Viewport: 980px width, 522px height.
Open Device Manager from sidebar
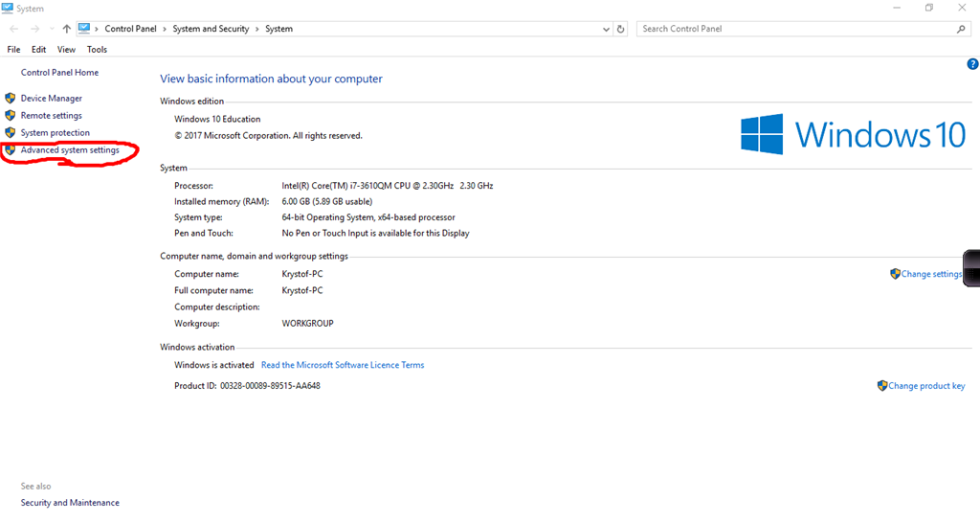[52, 98]
